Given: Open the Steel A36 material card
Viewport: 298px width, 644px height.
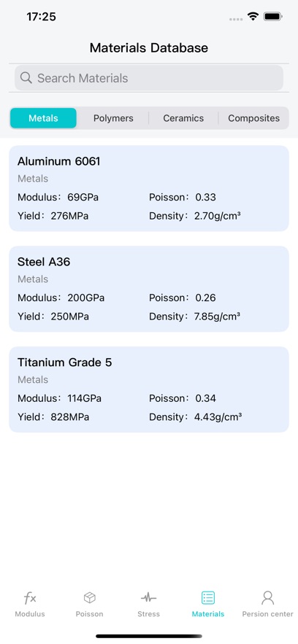Looking at the screenshot, I should pyautogui.click(x=149, y=289).
